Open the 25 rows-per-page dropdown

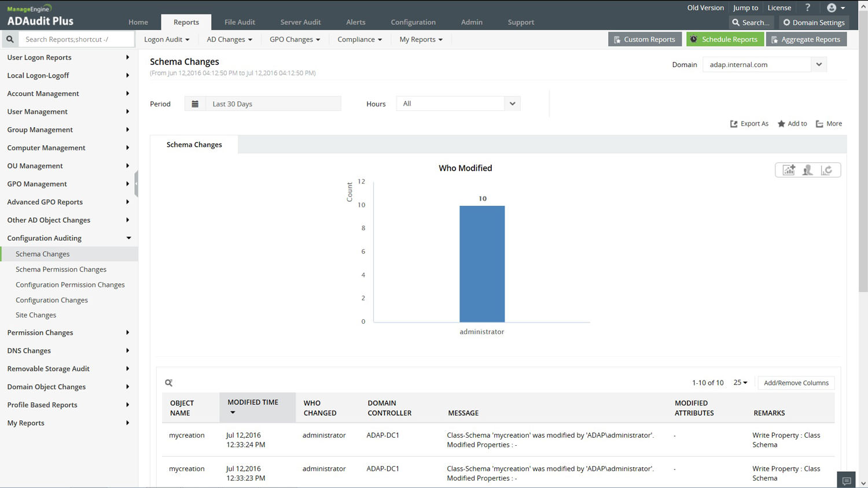click(x=740, y=383)
